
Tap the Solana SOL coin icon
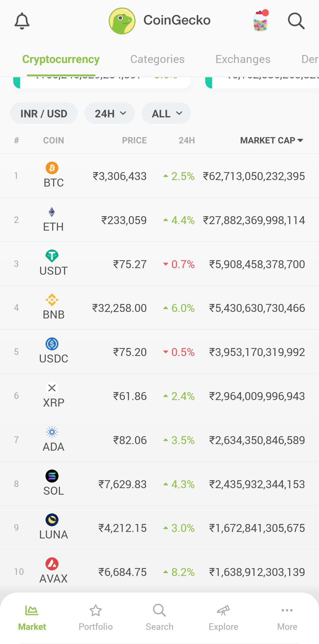coord(52,476)
